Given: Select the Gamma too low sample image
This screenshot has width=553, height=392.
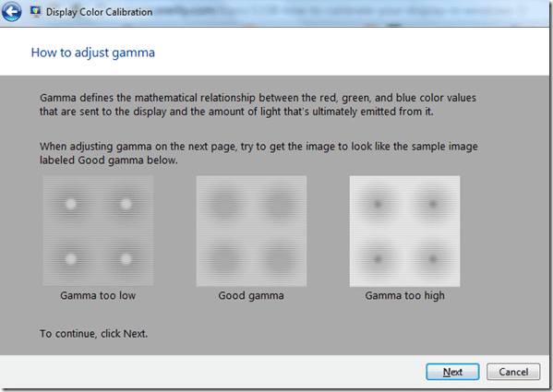Looking at the screenshot, I should click(98, 231).
